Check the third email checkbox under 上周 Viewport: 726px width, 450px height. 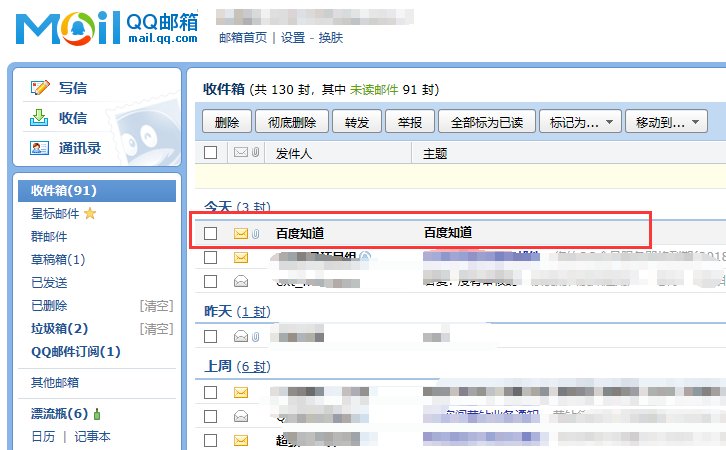coord(210,440)
